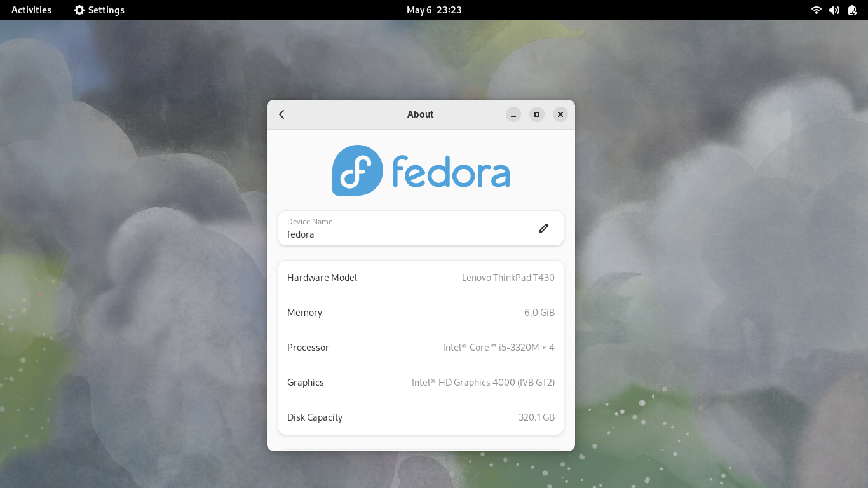The image size is (868, 488).
Task: Open the battery status icon
Action: point(853,10)
